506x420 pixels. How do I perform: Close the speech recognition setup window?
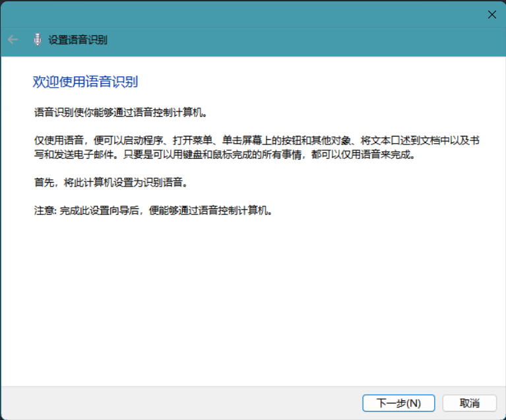(x=491, y=15)
